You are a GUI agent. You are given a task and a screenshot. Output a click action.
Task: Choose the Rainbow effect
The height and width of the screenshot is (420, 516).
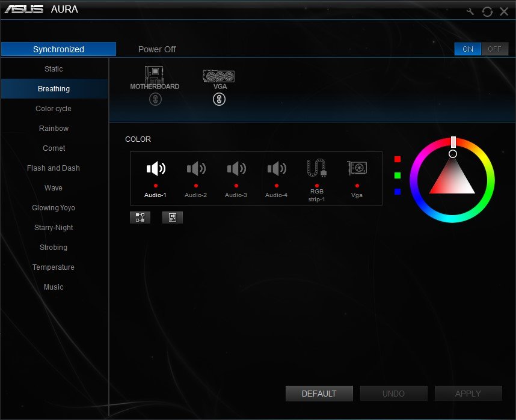(54, 128)
